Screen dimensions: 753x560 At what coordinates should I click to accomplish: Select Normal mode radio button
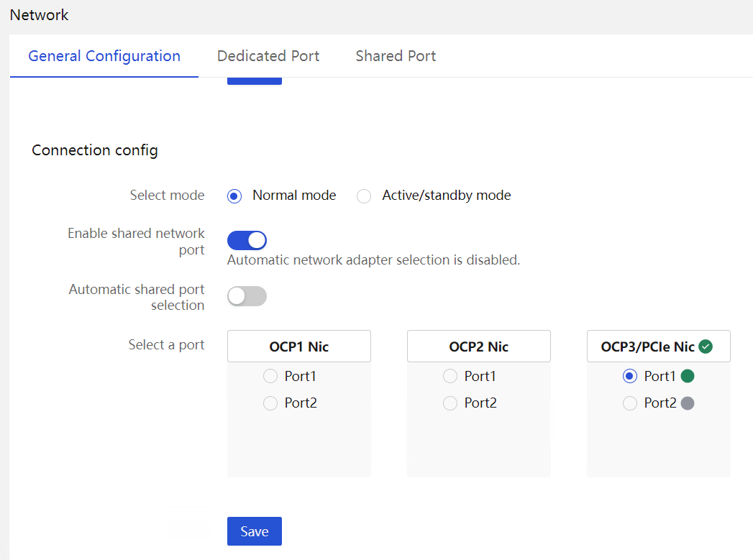pyautogui.click(x=234, y=196)
